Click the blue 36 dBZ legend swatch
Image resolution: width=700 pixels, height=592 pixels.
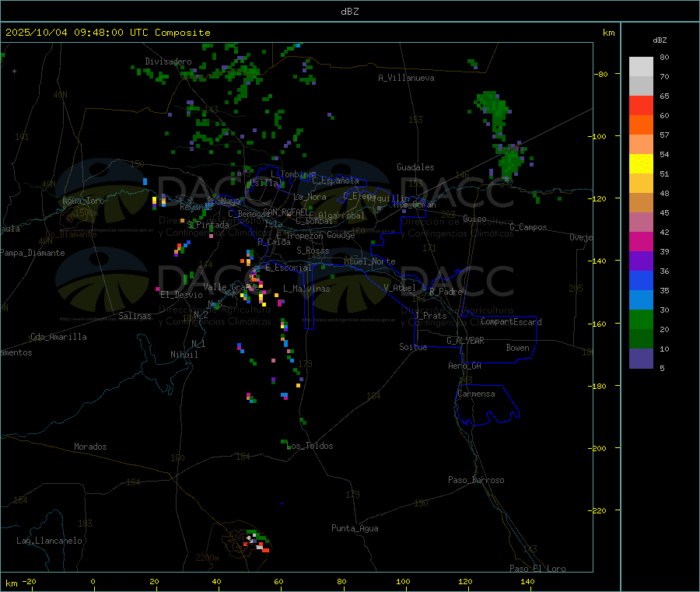(641, 280)
